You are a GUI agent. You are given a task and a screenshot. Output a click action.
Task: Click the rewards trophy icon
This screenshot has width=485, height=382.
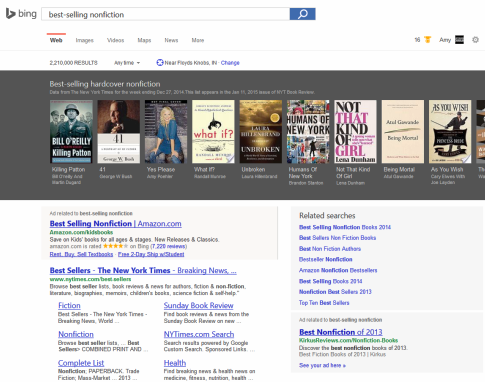tap(427, 40)
